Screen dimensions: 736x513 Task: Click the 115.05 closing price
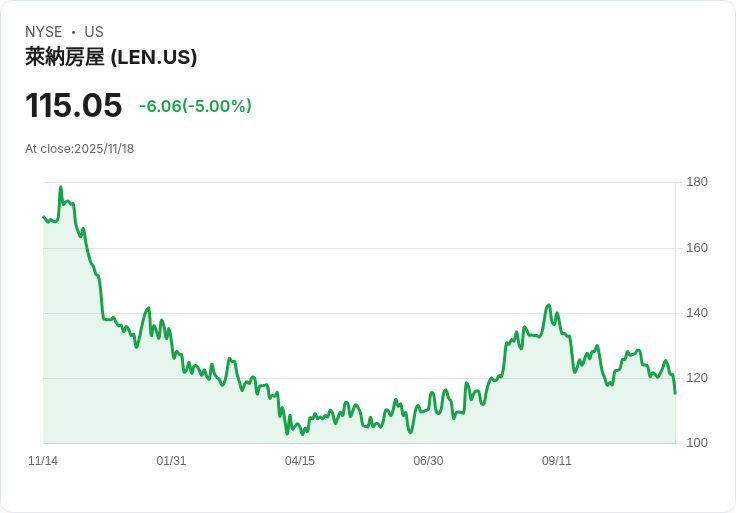click(73, 106)
